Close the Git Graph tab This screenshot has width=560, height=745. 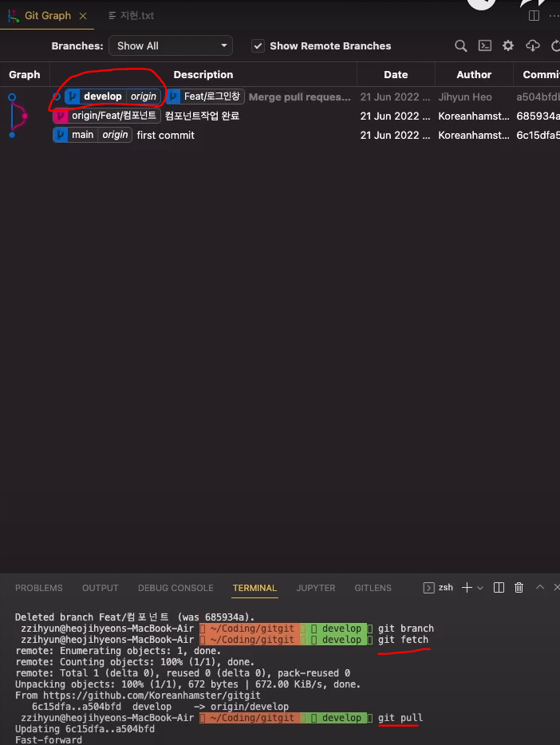83,16
